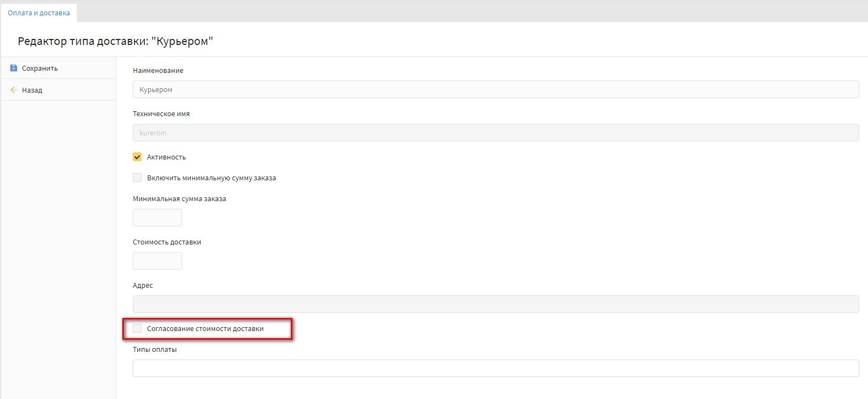Screen dimensions: 868x399
Task: Uncheck the Активность checkbox
Action: pos(137,157)
